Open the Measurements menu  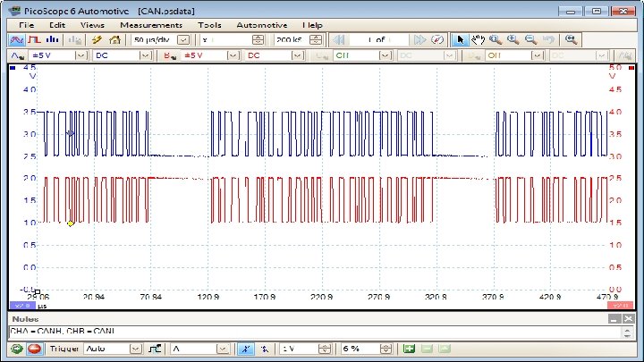[151, 25]
